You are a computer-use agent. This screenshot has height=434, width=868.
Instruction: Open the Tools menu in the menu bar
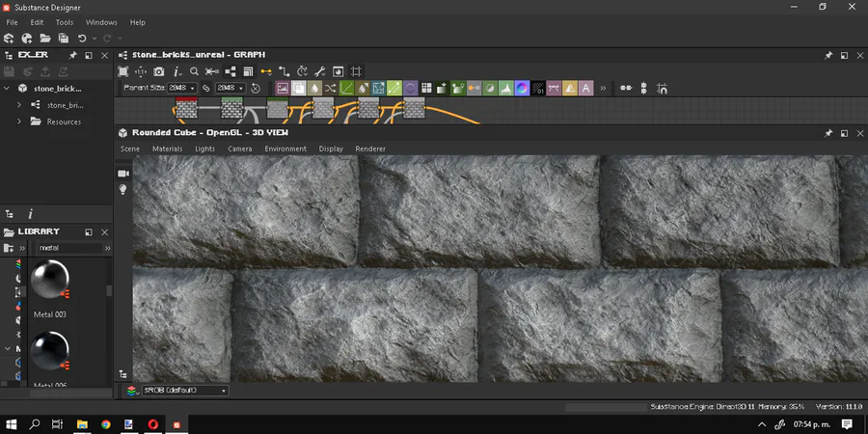(65, 22)
